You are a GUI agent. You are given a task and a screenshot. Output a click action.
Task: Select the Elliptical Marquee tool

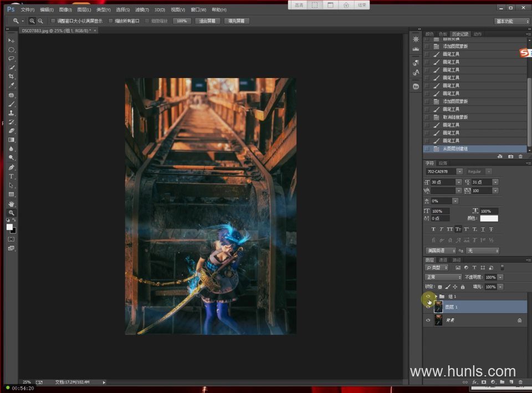pos(11,50)
